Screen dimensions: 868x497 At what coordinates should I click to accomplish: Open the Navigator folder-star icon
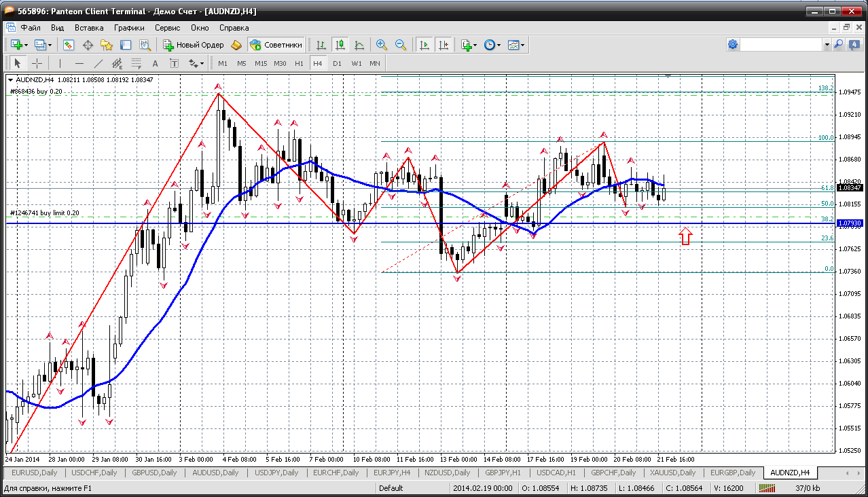coord(107,45)
